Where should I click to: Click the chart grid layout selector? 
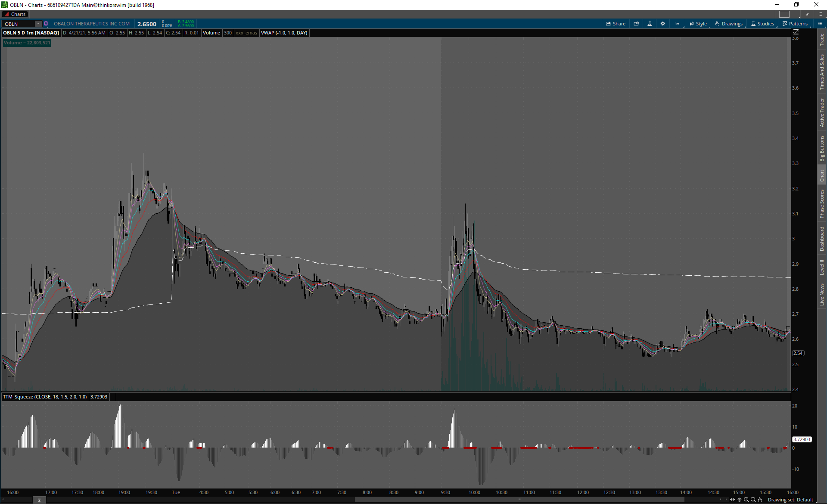pos(784,14)
